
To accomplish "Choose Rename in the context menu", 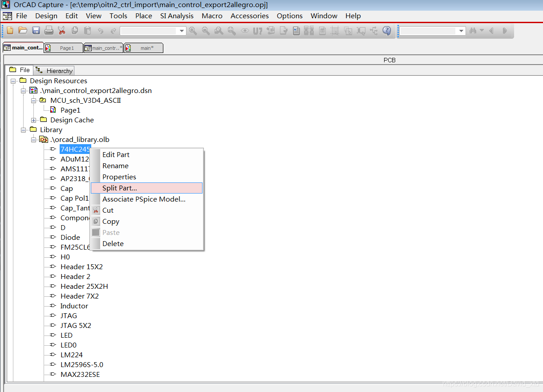I will click(146, 166).
